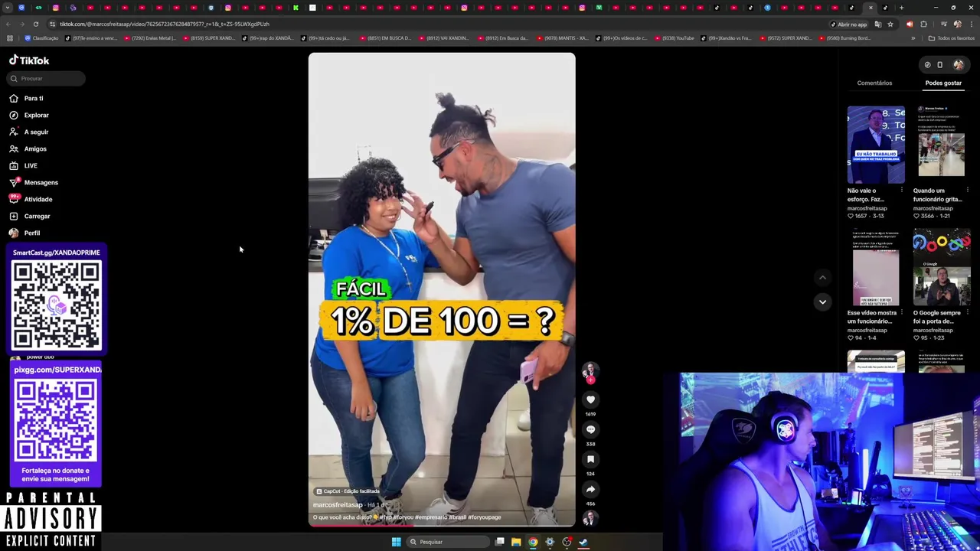This screenshot has width=980, height=551.
Task: Select the Podes gostar tab
Action: coord(943,83)
